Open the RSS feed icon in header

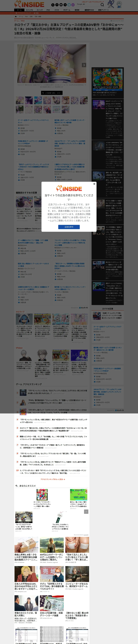tap(65, 5)
